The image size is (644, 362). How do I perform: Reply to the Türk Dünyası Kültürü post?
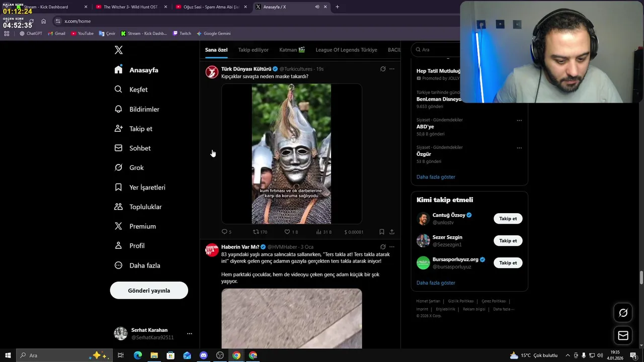tap(226, 232)
